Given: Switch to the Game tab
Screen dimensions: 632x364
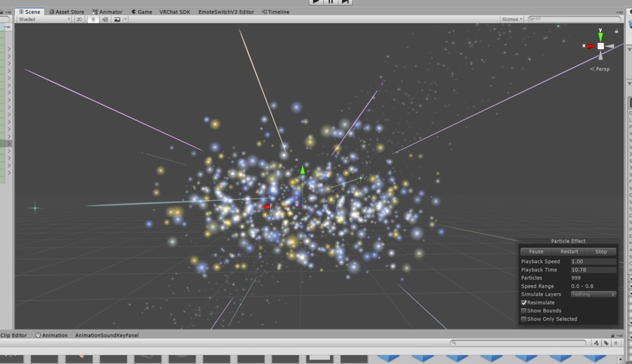Looking at the screenshot, I should coord(141,12).
